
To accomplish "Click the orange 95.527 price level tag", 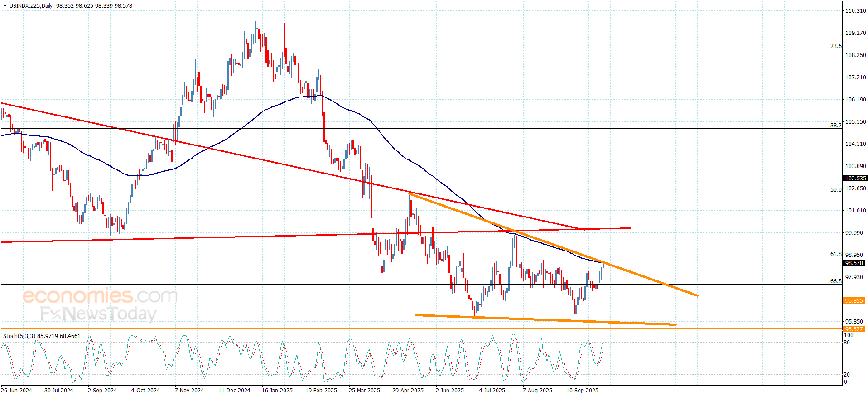I will [854, 329].
